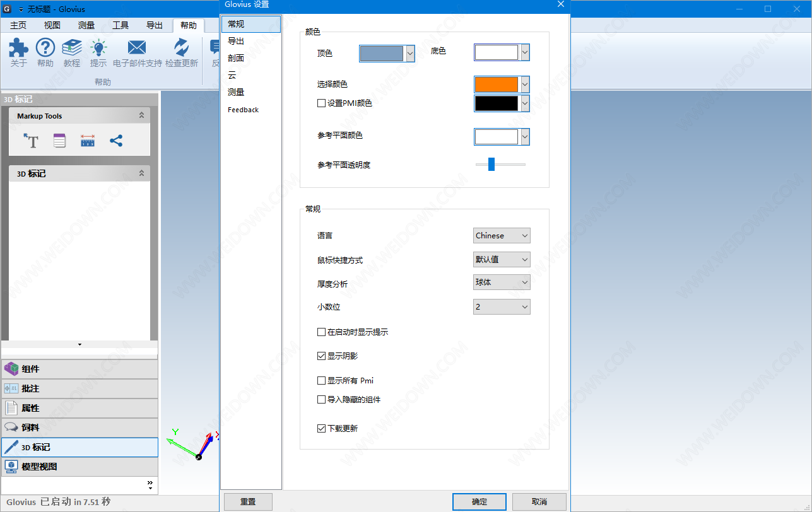Click the share markup icon
Screen dimensions: 812x512
coord(116,141)
